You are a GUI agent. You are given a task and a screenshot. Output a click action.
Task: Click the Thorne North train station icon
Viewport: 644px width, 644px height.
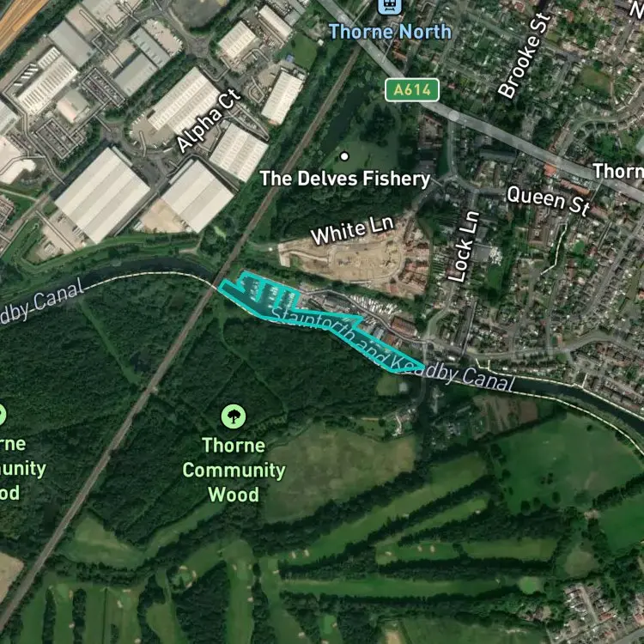[x=389, y=6]
